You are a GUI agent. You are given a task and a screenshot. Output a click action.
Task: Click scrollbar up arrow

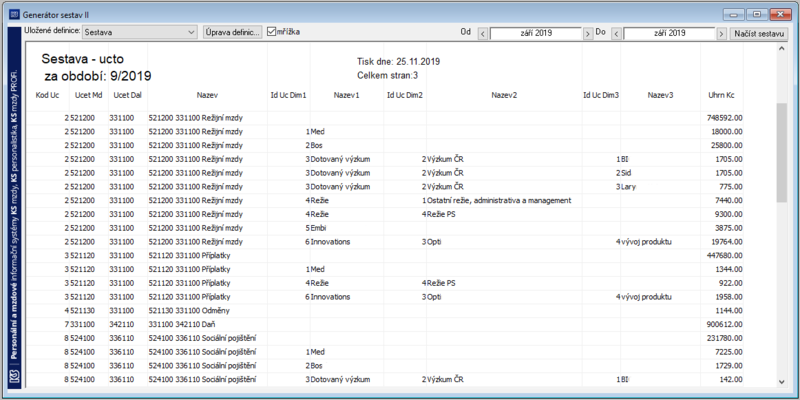tap(781, 48)
